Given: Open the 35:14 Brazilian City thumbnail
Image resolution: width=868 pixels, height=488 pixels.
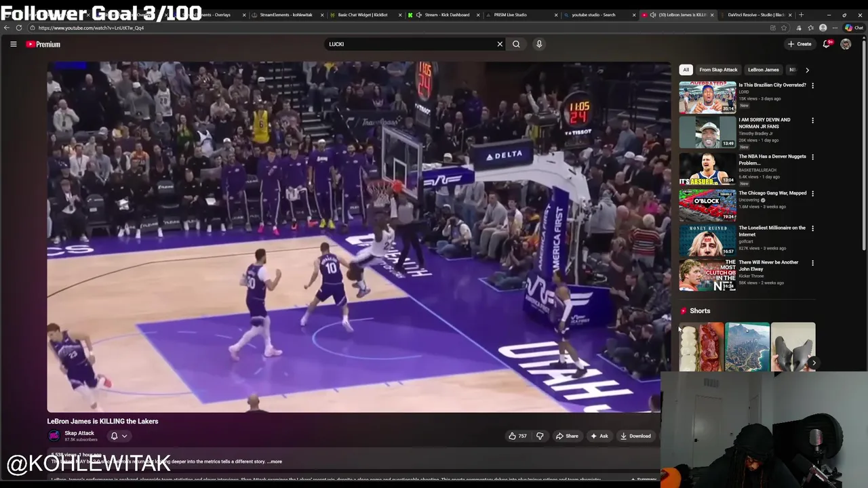Looking at the screenshot, I should pyautogui.click(x=707, y=97).
